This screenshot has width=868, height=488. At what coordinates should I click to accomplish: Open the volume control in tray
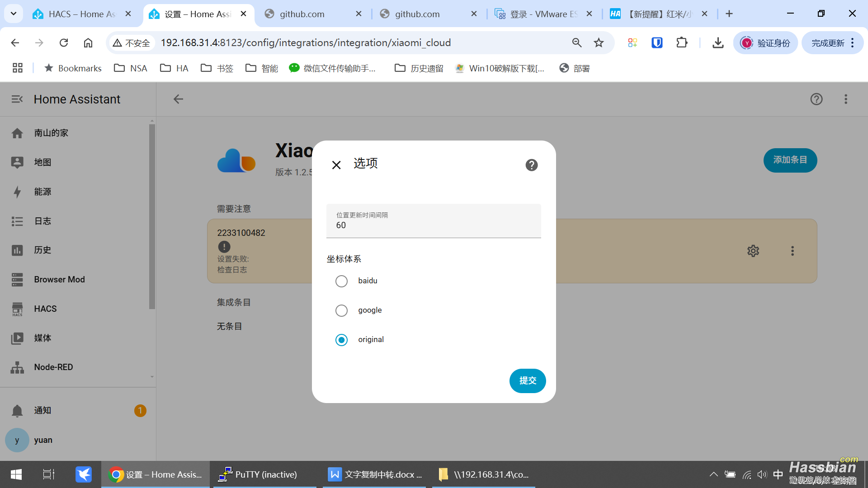pos(762,474)
